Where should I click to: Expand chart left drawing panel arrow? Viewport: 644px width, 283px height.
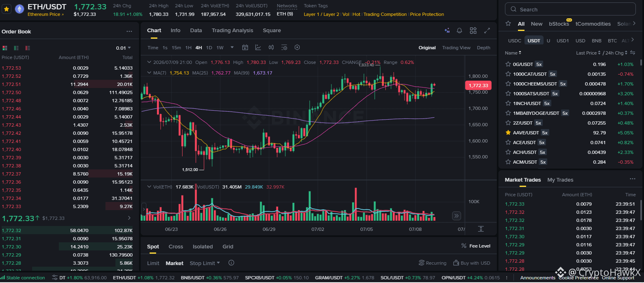tap(143, 209)
